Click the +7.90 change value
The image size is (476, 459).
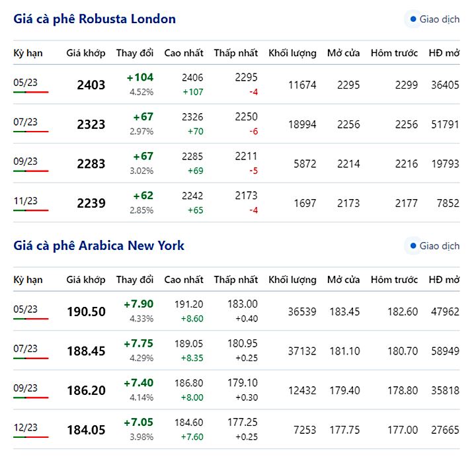138,304
